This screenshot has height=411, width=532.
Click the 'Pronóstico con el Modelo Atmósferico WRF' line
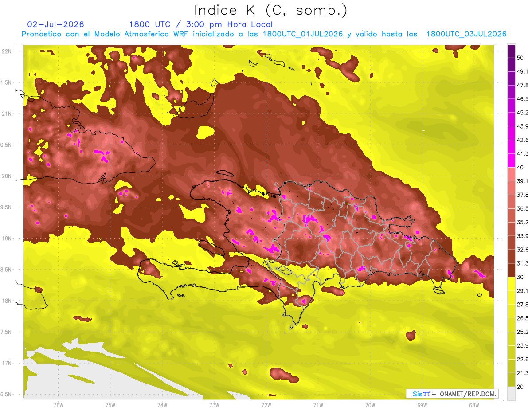[264, 34]
